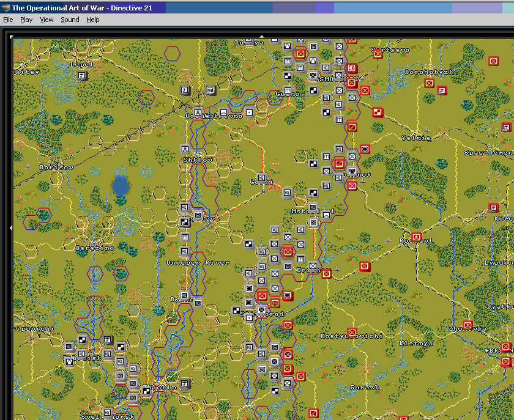Screen dimensions: 514x420
Task: Click the Dorogobuzh town label
Action: pos(429,72)
